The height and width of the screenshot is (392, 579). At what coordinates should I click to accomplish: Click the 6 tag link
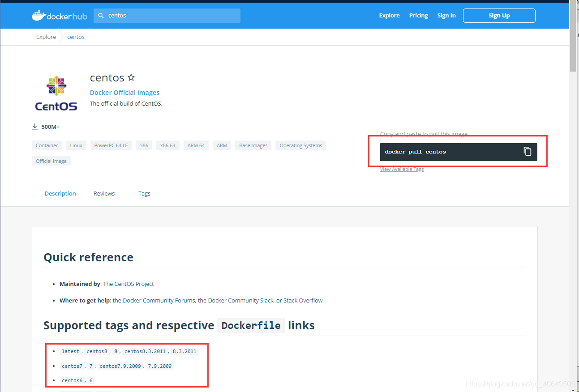pos(91,380)
